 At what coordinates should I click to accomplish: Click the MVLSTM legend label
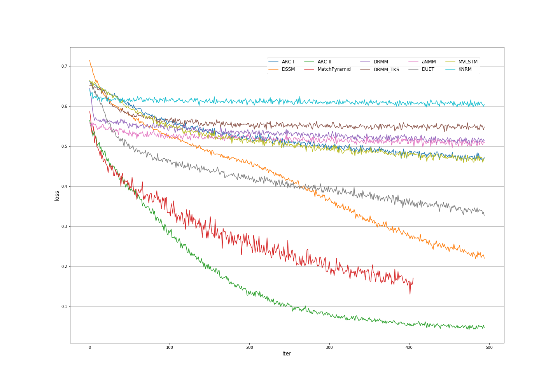pos(468,62)
